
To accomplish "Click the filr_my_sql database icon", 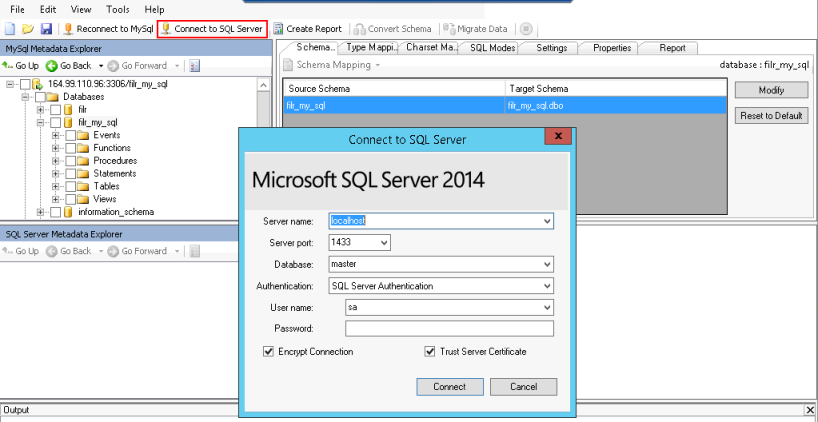I will [68, 123].
